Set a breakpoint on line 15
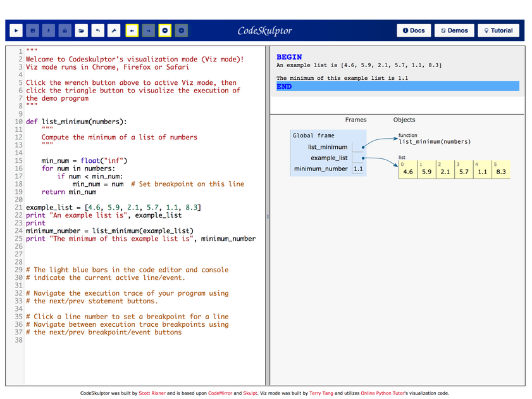The width and height of the screenshot is (532, 399). (19, 160)
